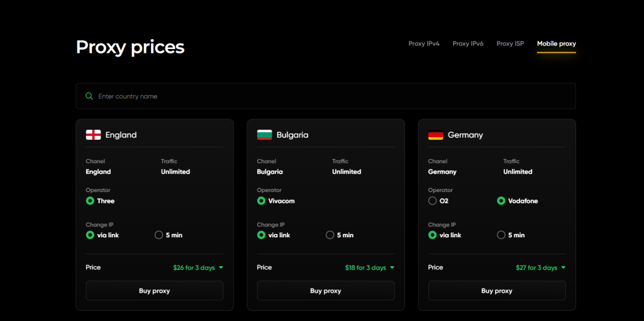Image resolution: width=644 pixels, height=321 pixels.
Task: Click the England flag icon
Action: pos(93,135)
